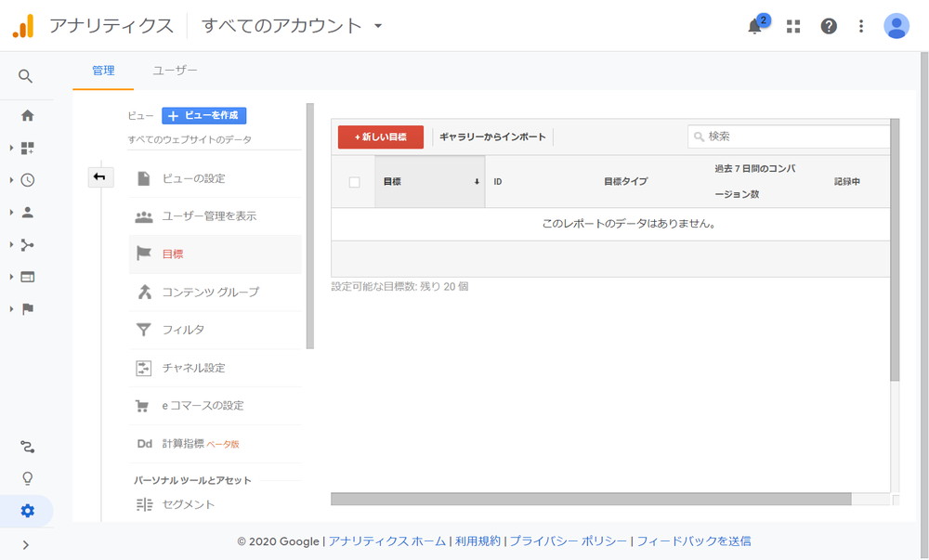
Task: Open the three-dot more options menu
Action: (x=861, y=26)
